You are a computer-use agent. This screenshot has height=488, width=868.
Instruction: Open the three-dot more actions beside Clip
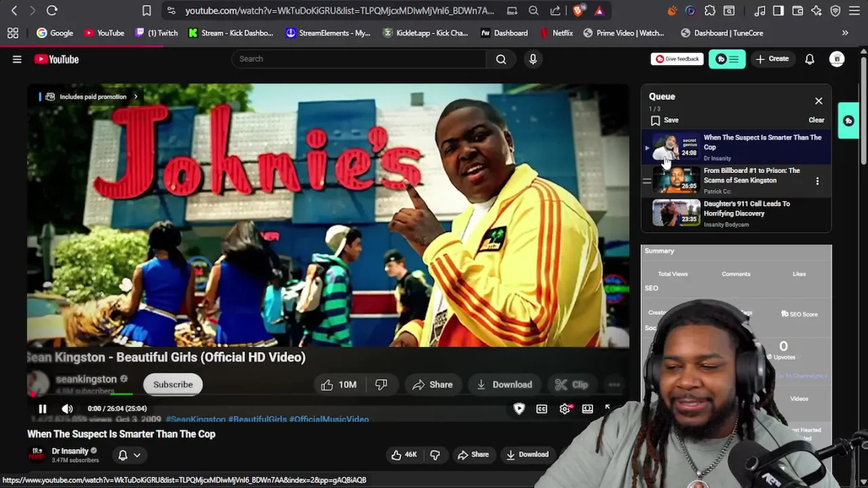(614, 384)
